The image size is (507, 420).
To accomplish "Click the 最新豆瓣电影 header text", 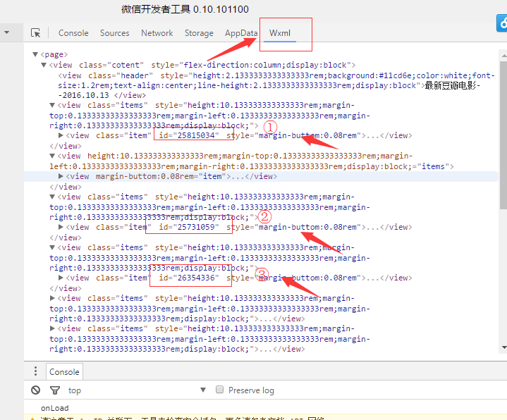I will (451, 85).
